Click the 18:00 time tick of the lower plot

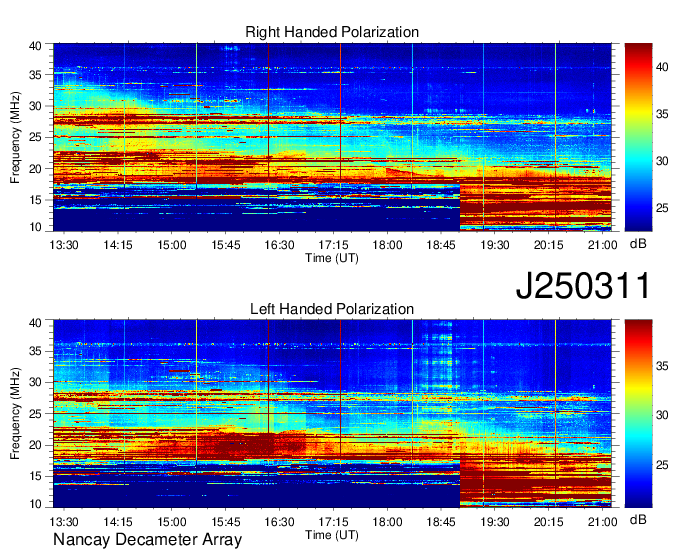(x=387, y=521)
